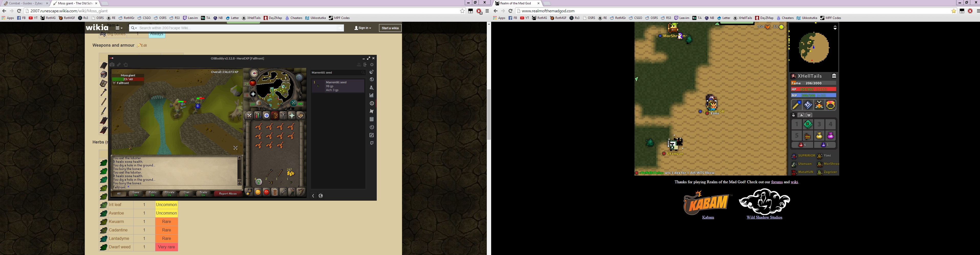Open the OSBuddy settings gear
Viewport: 980px width, 255px height.
point(372,65)
